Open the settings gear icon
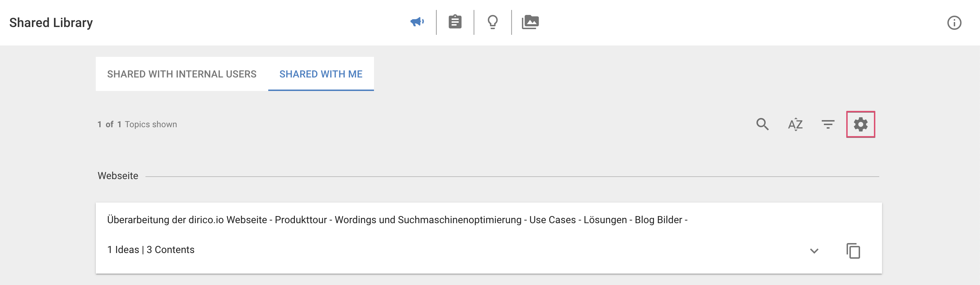 pos(860,124)
